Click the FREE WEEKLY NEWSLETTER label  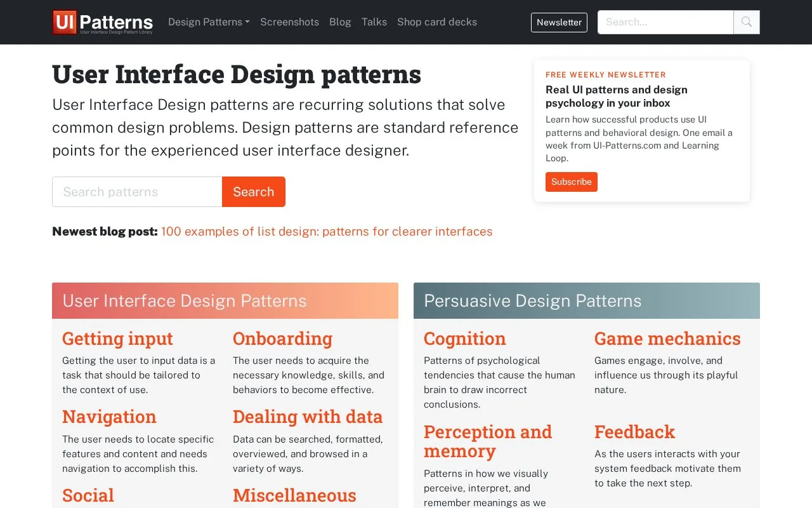(x=606, y=75)
